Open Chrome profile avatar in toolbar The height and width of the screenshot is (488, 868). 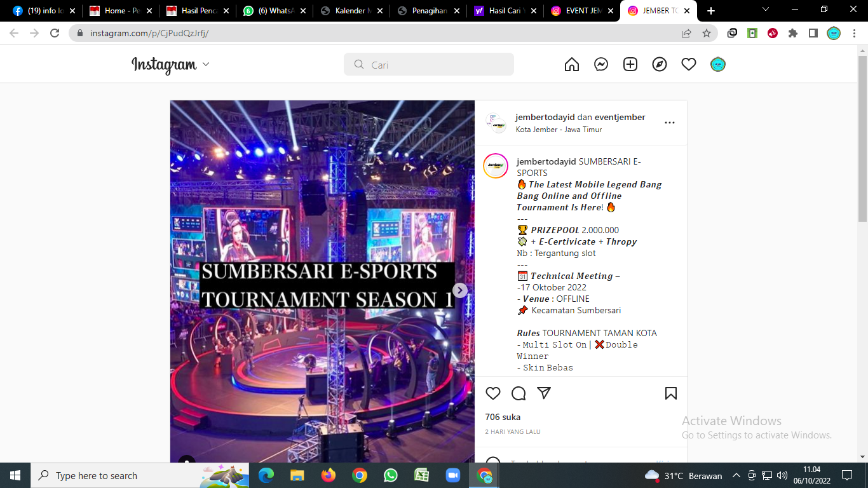click(x=834, y=33)
